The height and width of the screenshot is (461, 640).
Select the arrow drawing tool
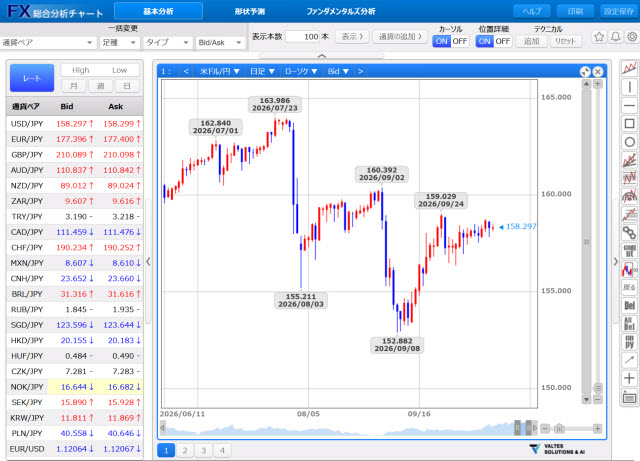[629, 360]
